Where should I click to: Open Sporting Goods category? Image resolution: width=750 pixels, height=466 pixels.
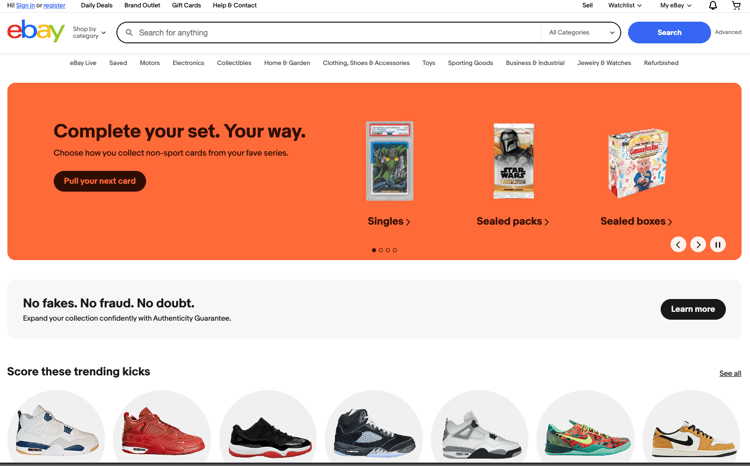(x=470, y=63)
